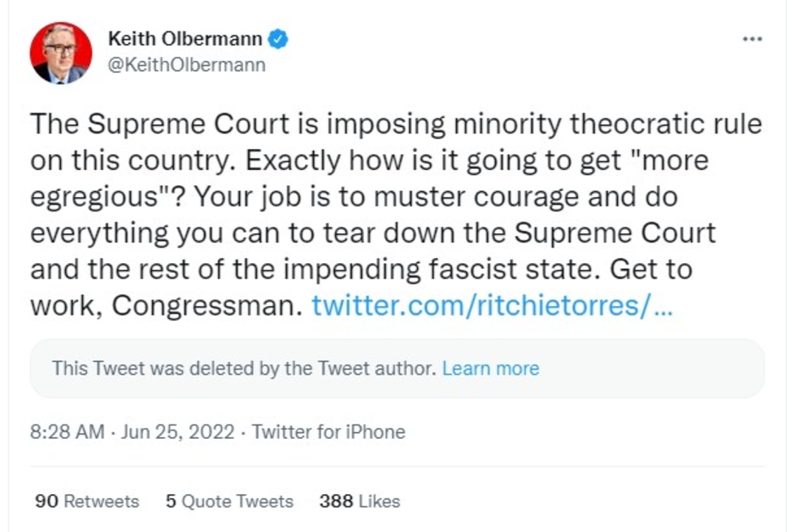The image size is (787, 532).
Task: Click Learn more about deleted Tweet
Action: pos(490,369)
